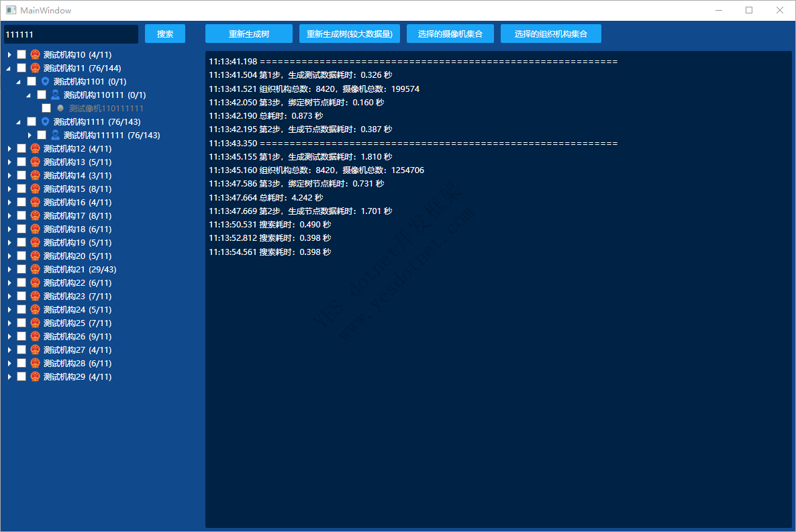Click the gray camera icon of 测试像机110111111
This screenshot has width=796, height=532.
click(60, 108)
